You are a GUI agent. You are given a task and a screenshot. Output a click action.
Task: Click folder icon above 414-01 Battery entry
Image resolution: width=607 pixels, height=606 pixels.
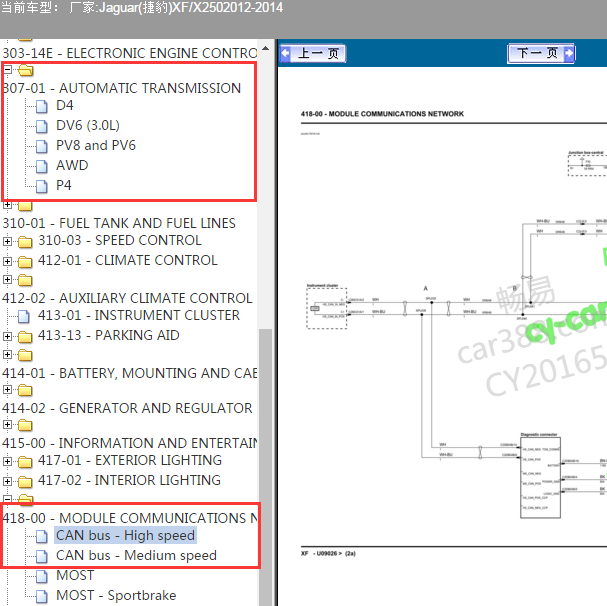25,355
